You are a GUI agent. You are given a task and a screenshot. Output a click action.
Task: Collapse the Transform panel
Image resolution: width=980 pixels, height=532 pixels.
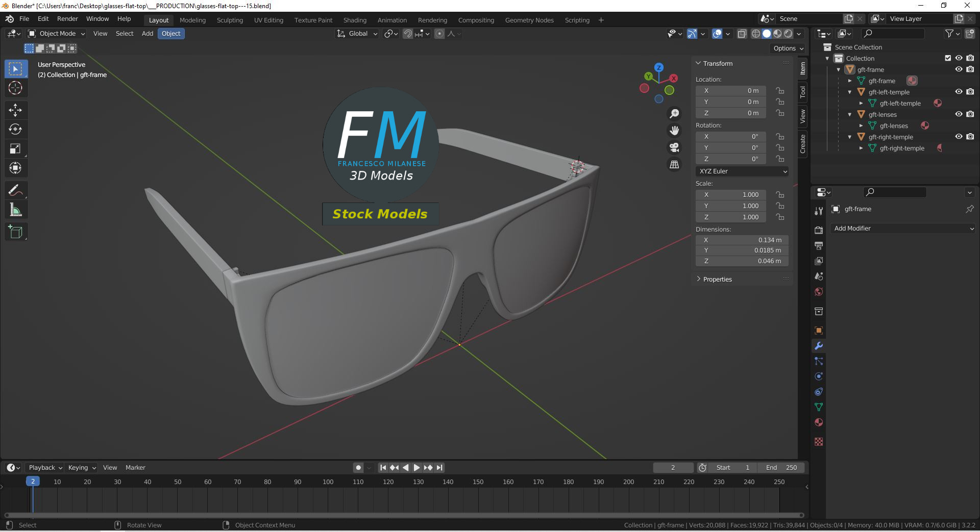[x=717, y=64]
